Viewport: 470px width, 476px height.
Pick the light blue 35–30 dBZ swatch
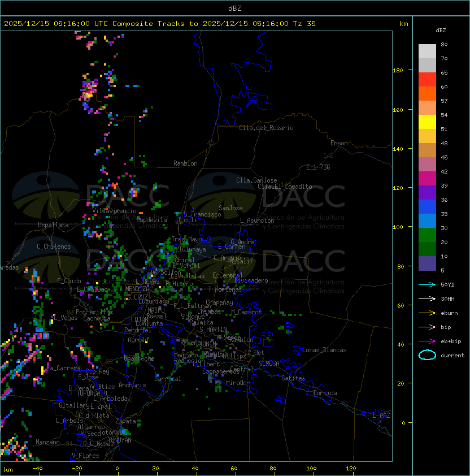coord(427,220)
